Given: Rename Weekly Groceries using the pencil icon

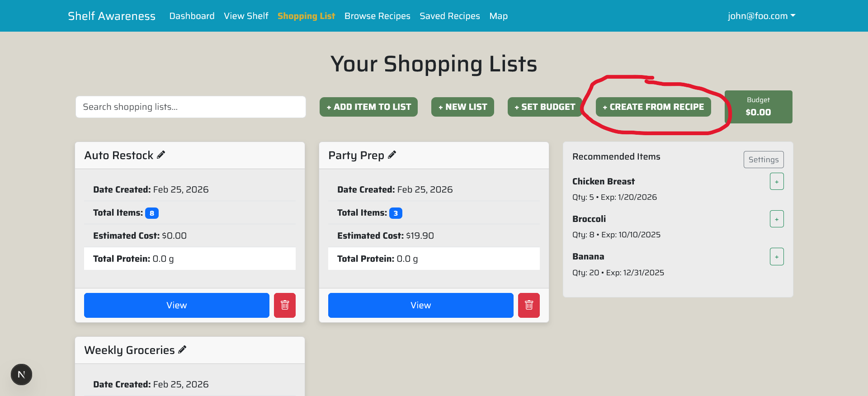Looking at the screenshot, I should pyautogui.click(x=182, y=350).
